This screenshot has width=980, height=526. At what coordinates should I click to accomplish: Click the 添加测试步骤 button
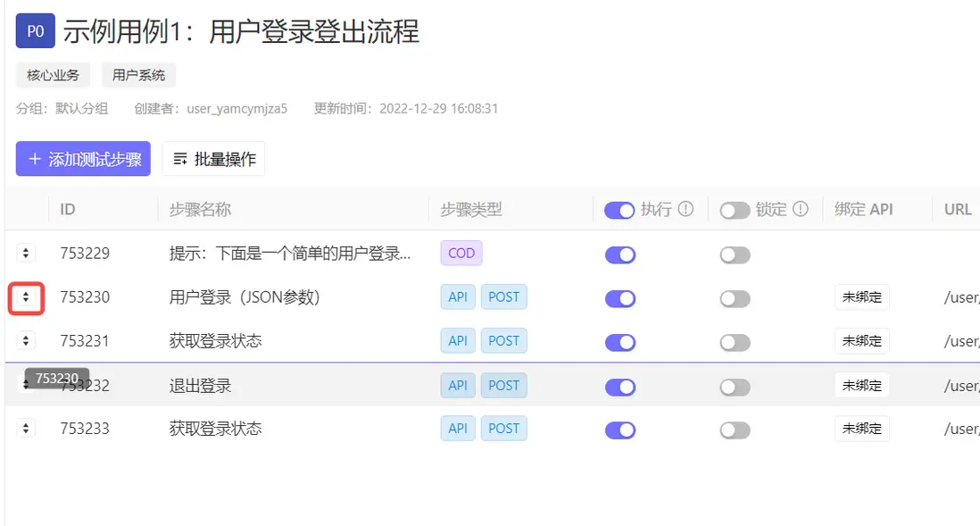click(x=83, y=159)
